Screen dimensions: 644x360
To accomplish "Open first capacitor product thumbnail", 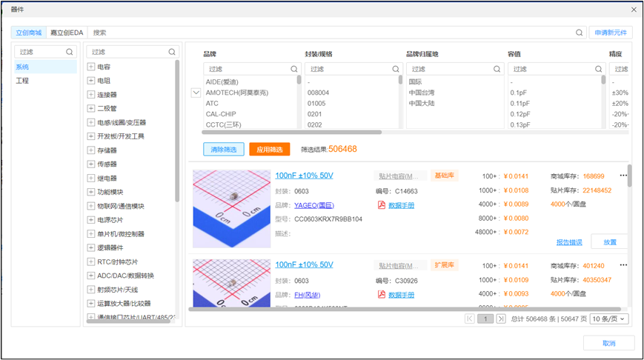I will pos(232,209).
